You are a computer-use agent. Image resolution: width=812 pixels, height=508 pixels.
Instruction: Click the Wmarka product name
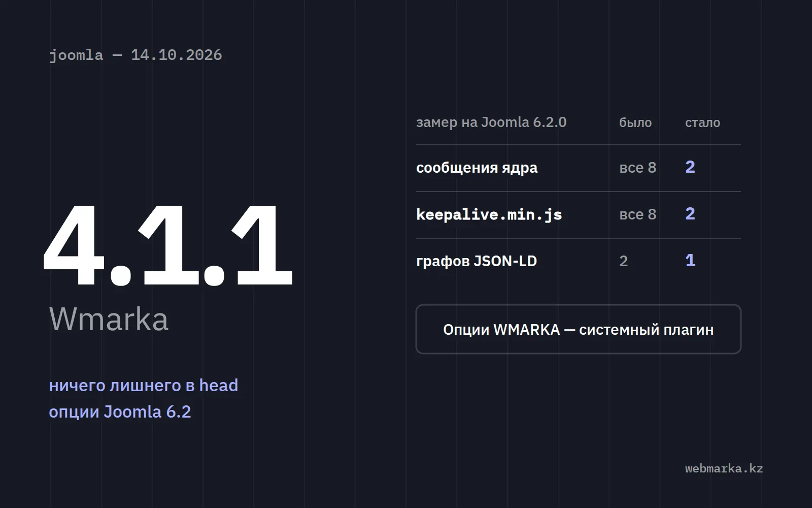click(x=109, y=319)
